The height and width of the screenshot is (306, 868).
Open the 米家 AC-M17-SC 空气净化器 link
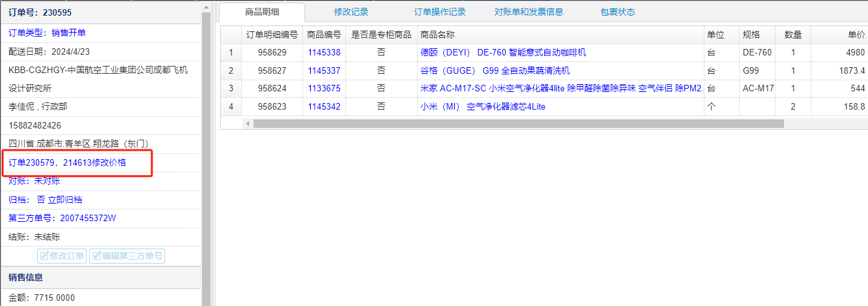(x=562, y=88)
